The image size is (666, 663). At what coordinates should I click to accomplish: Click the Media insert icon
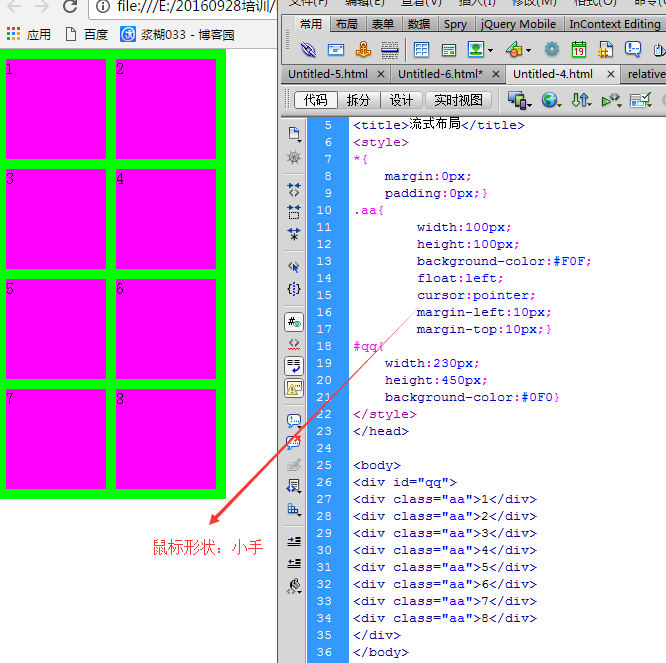[x=514, y=50]
